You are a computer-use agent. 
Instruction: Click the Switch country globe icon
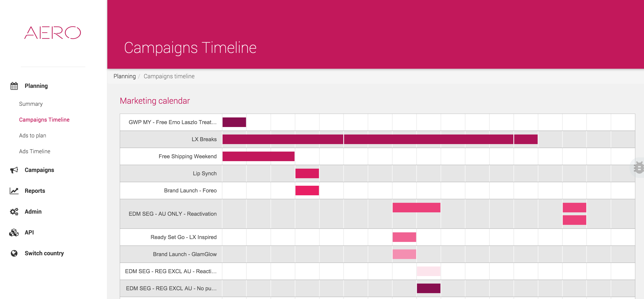tap(14, 253)
